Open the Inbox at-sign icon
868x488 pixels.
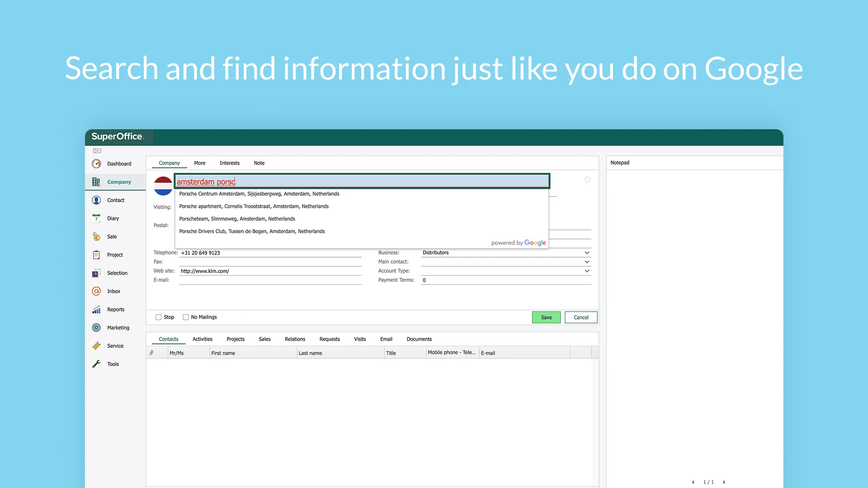[x=96, y=291]
